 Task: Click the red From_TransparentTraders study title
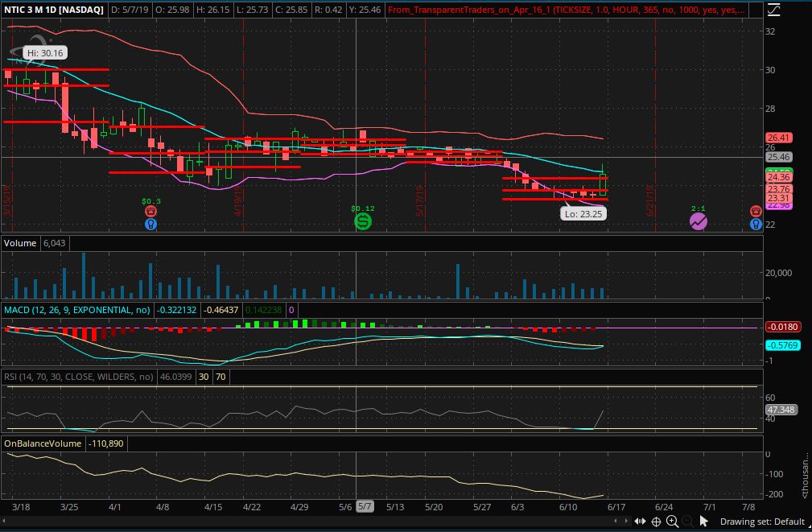coord(567,10)
